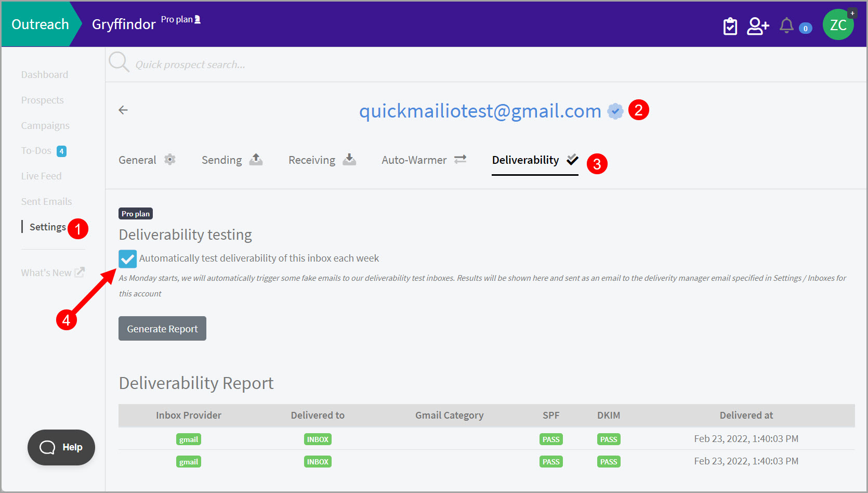Viewport: 868px width, 493px height.
Task: Click the first row delivery timestamp
Action: point(746,439)
